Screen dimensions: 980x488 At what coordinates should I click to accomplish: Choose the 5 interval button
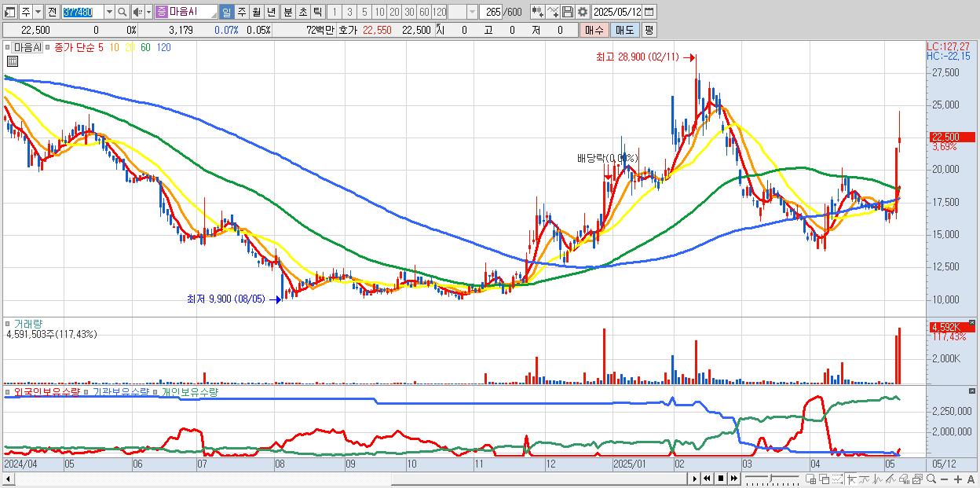point(364,12)
